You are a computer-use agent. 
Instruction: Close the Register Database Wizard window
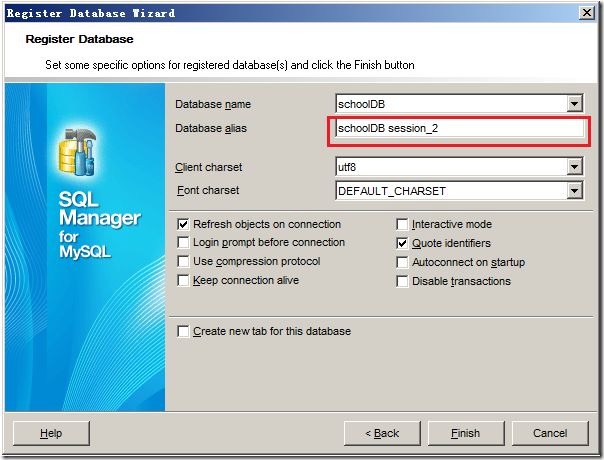coord(586,13)
